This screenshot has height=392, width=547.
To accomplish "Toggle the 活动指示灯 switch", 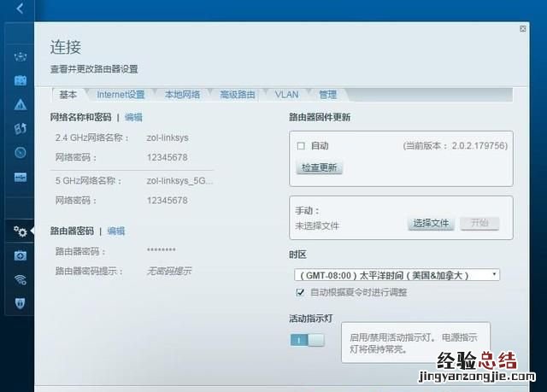I will tap(308, 340).
